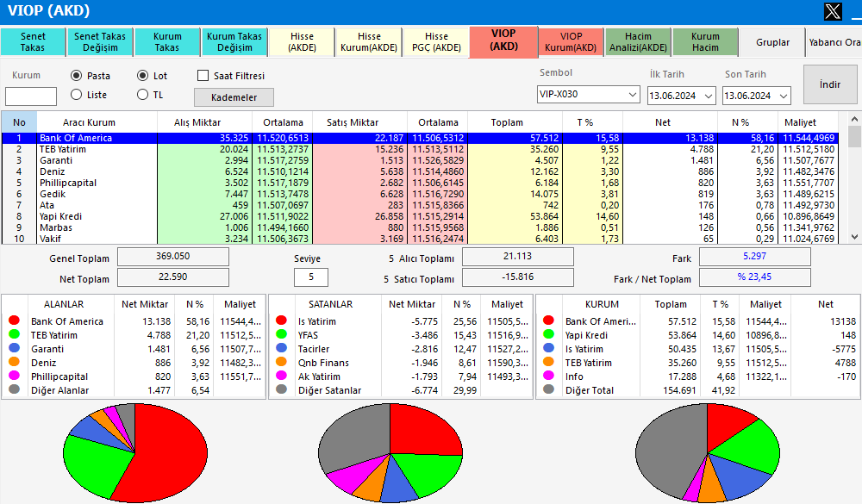Viewport: 862px width, 504px height.
Task: Click green swatch next to TEB Yatirim in ALANLAR
Action: coord(15,334)
